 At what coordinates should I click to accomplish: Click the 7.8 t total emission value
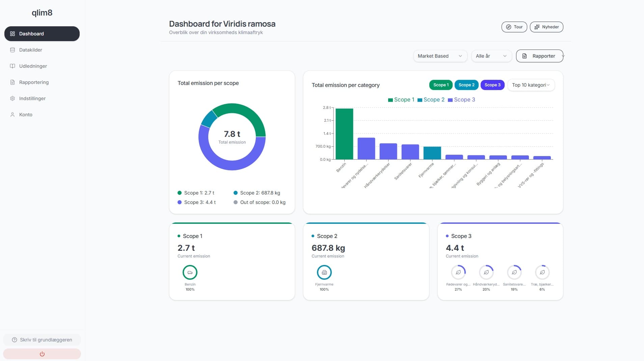click(232, 134)
